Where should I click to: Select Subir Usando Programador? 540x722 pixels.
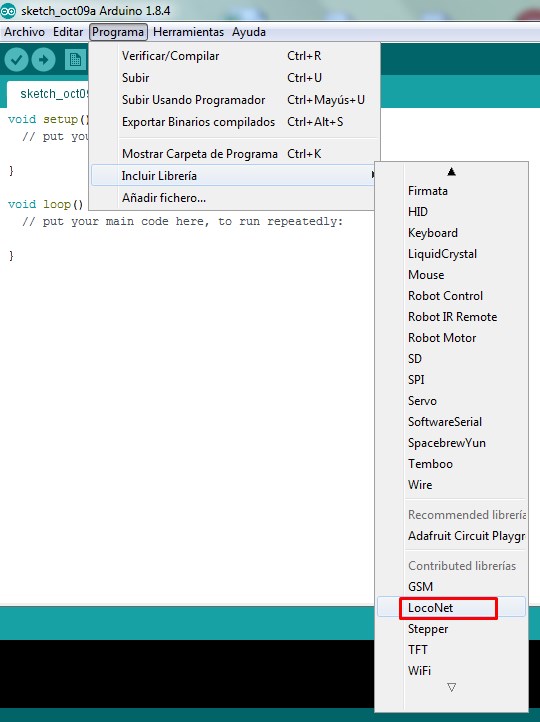coord(235,100)
